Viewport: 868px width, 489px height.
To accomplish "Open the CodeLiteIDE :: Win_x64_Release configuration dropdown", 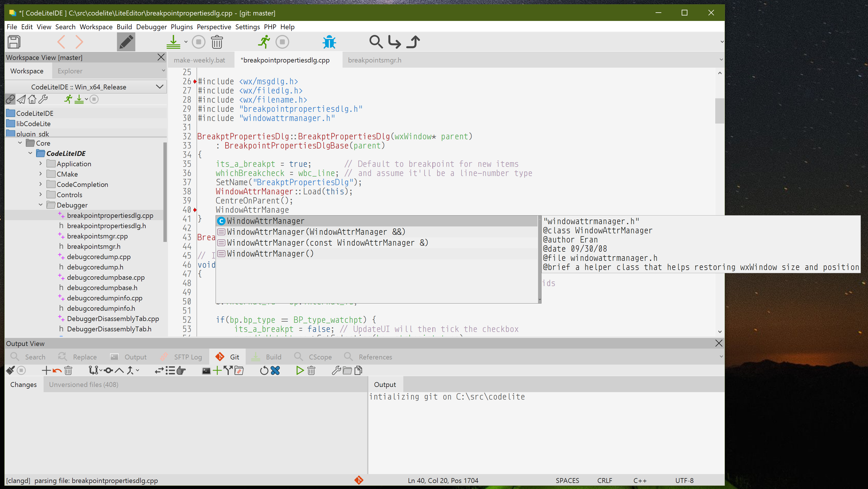I will click(159, 87).
